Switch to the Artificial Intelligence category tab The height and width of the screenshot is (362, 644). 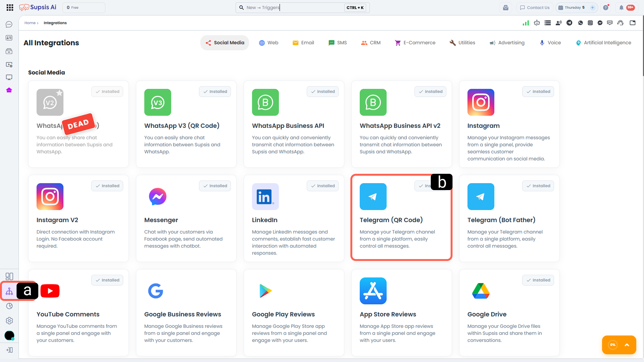pyautogui.click(x=603, y=43)
